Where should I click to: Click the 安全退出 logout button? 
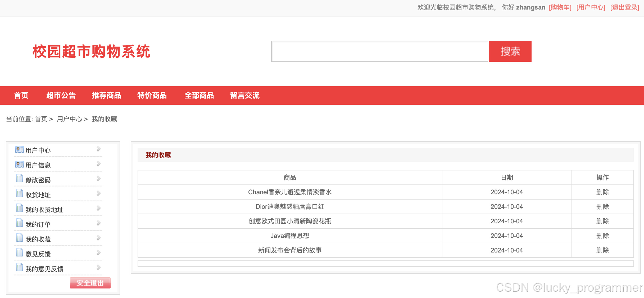[x=90, y=283]
